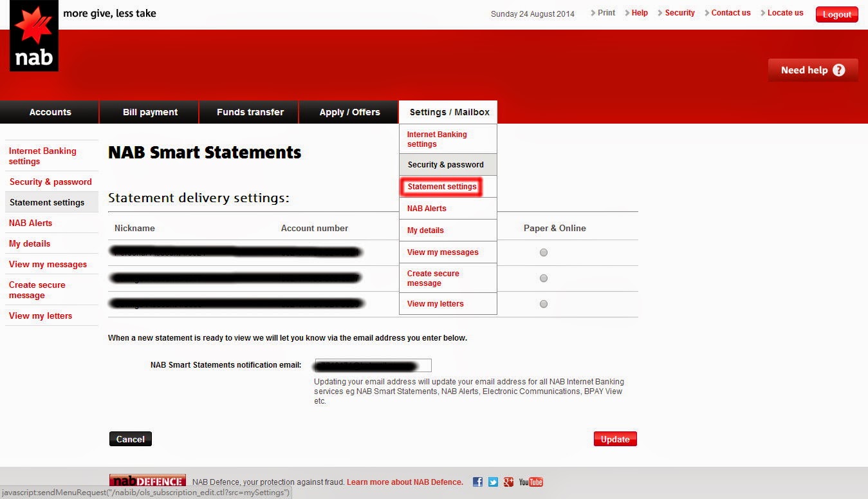Click the date Sunday 24 August 2014
Screen dimensions: 868x499
click(x=532, y=14)
